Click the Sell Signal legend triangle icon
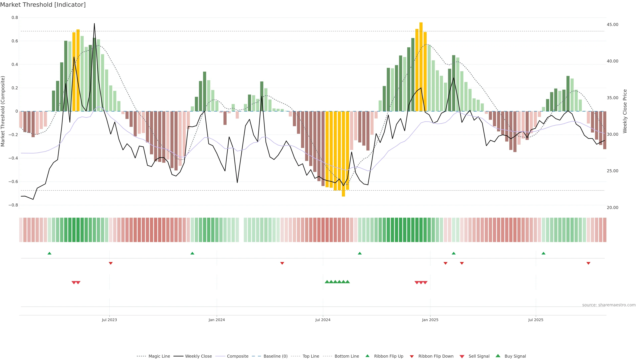Image resolution: width=644 pixels, height=362 pixels. pyautogui.click(x=462, y=356)
